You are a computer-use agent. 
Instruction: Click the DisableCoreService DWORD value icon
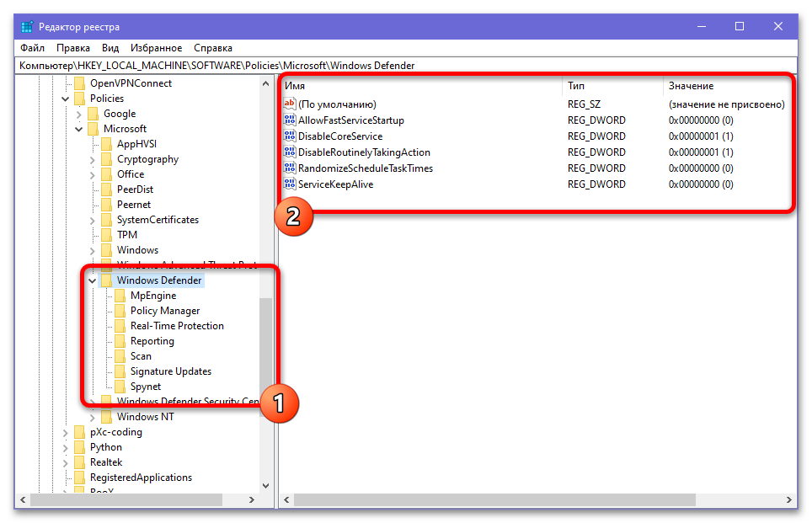(290, 136)
